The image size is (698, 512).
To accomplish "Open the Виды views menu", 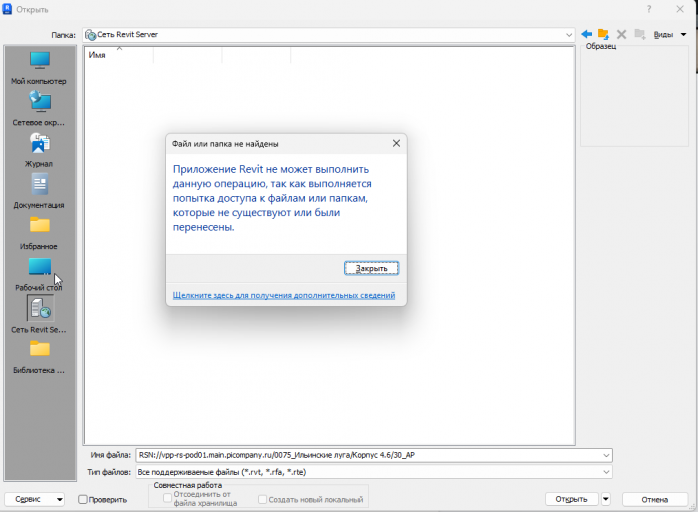I will (670, 35).
